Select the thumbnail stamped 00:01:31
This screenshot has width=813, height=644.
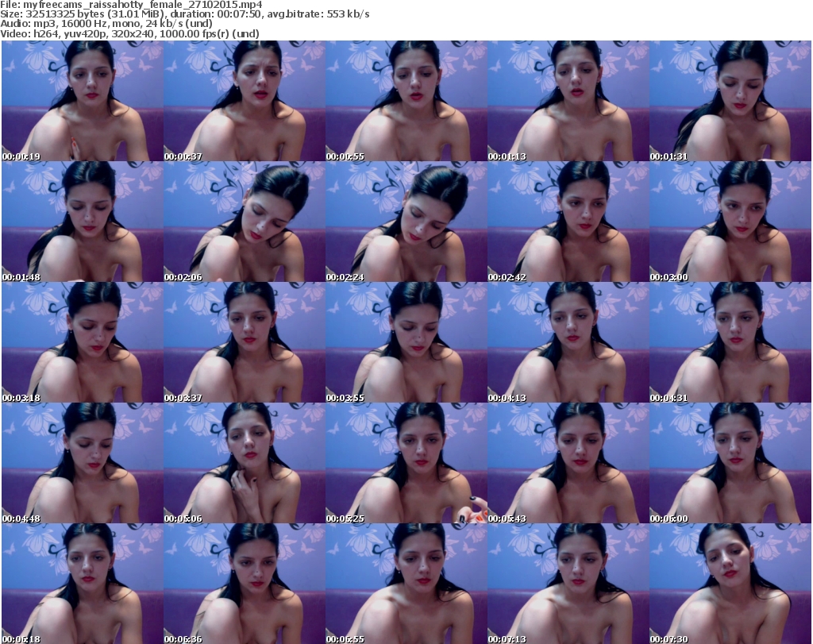[730, 101]
